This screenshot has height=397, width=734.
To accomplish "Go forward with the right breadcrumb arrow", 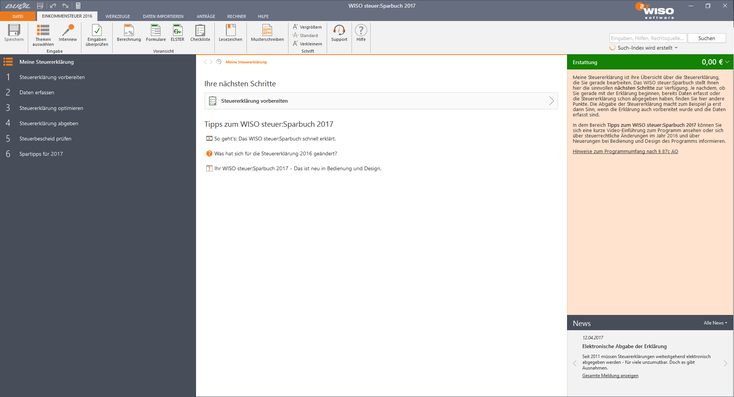I will [211, 62].
